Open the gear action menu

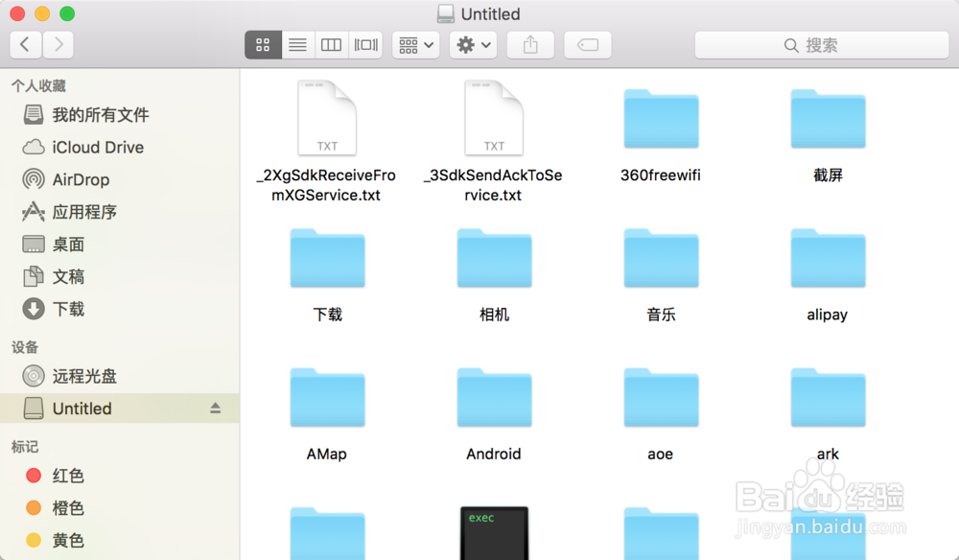click(474, 45)
